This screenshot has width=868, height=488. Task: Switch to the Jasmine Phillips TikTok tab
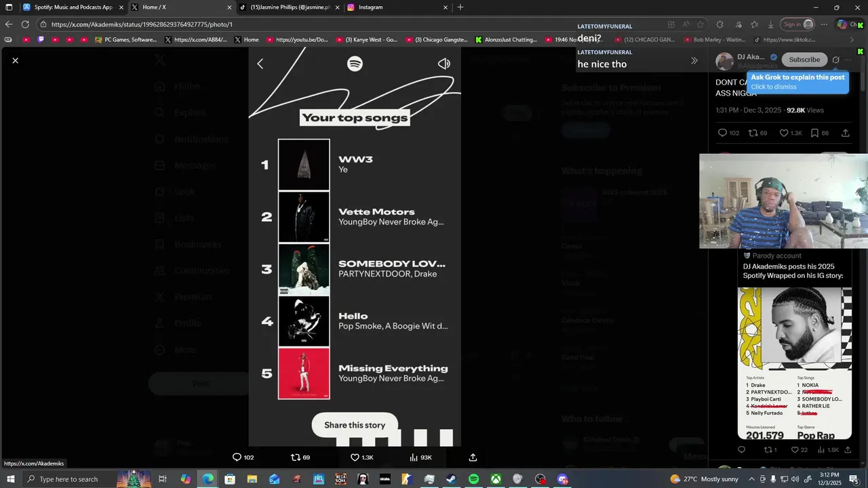[x=288, y=7]
